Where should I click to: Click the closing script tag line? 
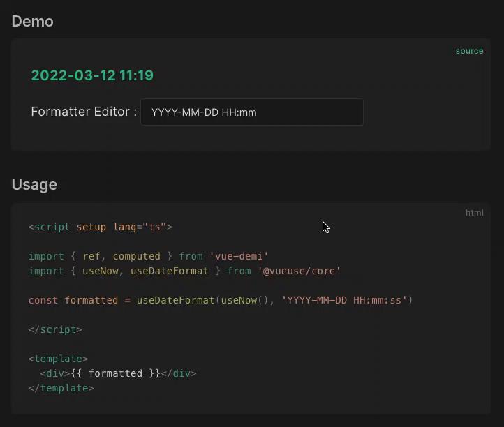tap(55, 329)
